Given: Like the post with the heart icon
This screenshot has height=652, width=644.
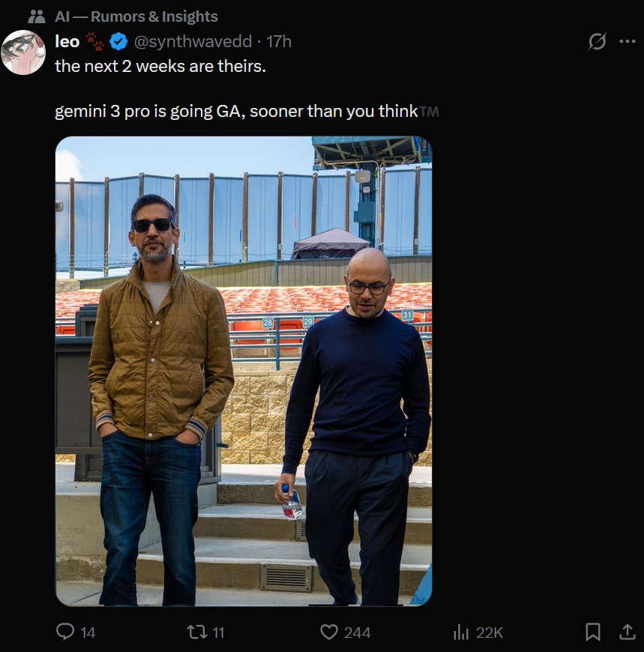Looking at the screenshot, I should point(329,633).
